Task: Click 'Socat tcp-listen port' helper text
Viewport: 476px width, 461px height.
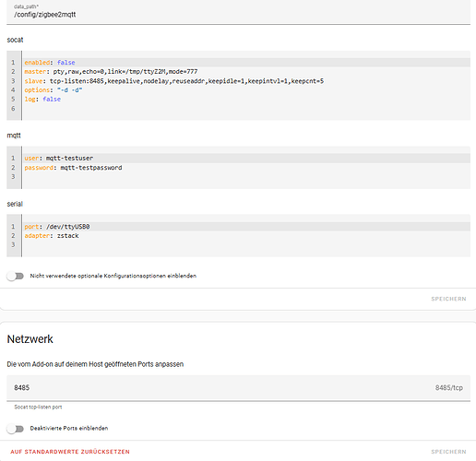Action: click(38, 407)
